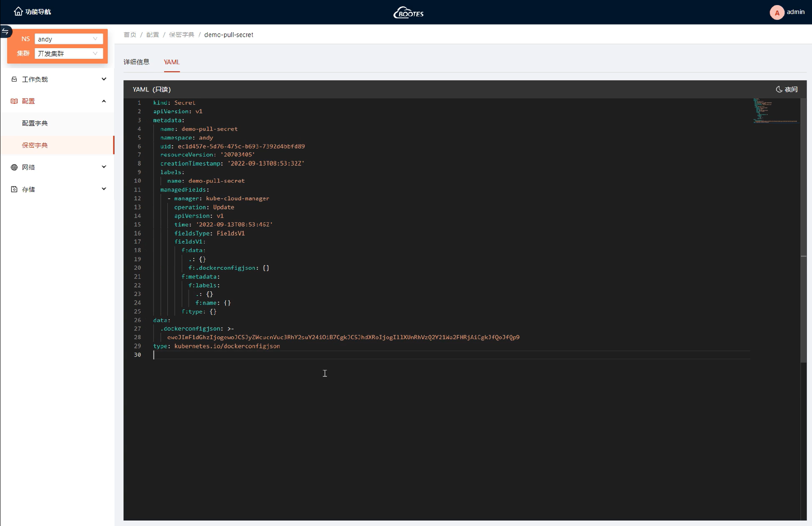This screenshot has width=812, height=526.
Task: Go to 保密字典 breadcrumb link
Action: tap(181, 35)
